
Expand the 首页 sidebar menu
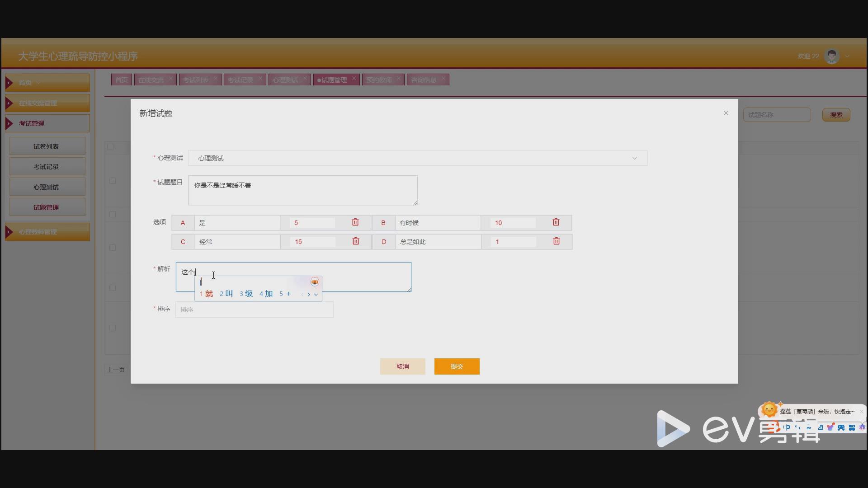pyautogui.click(x=47, y=83)
